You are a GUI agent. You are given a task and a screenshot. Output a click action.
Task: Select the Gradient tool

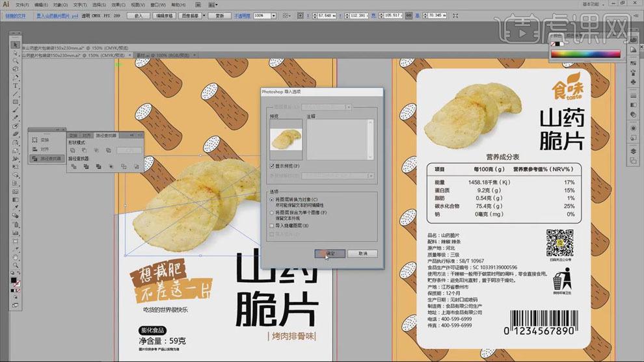point(15,200)
